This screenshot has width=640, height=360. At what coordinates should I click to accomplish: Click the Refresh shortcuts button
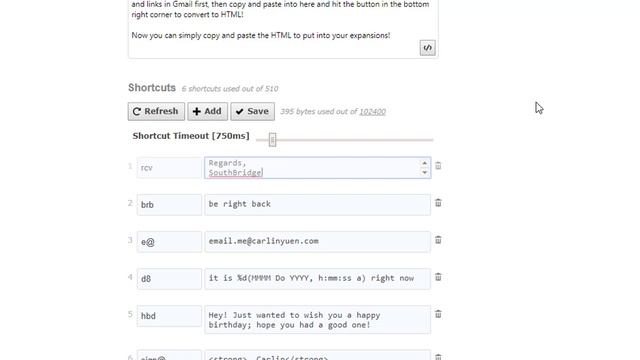pyautogui.click(x=156, y=111)
